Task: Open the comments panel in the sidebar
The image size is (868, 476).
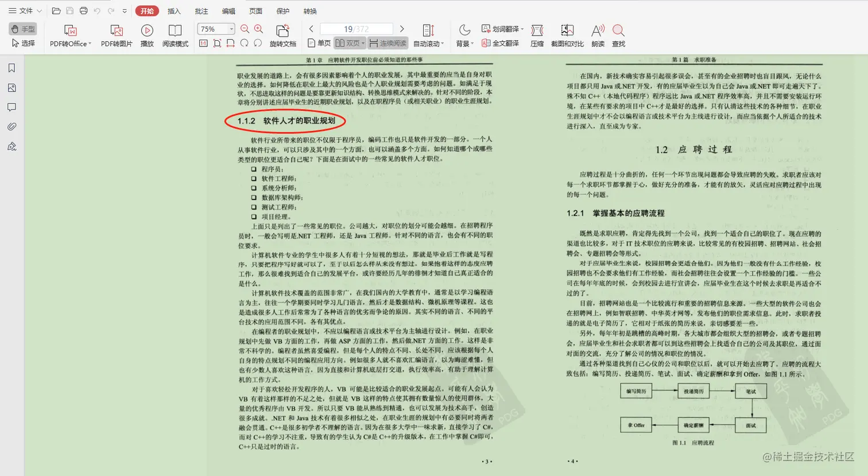Action: [x=12, y=106]
